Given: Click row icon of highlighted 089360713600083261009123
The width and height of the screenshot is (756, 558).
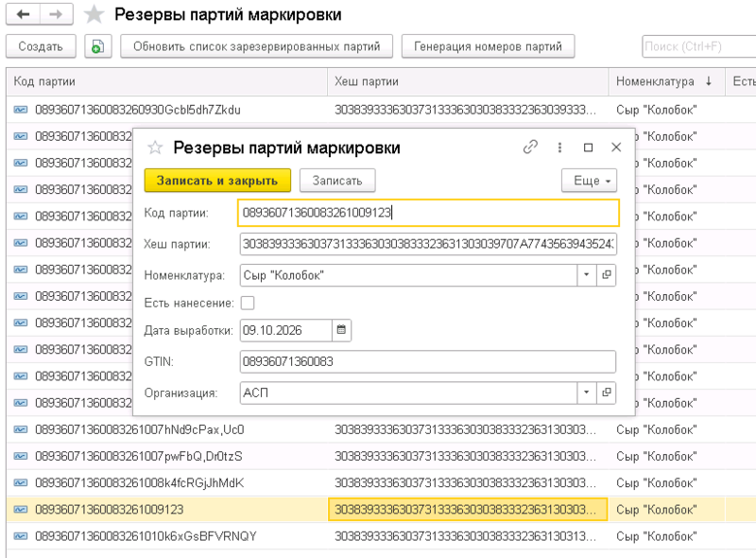Looking at the screenshot, I should point(21,509).
